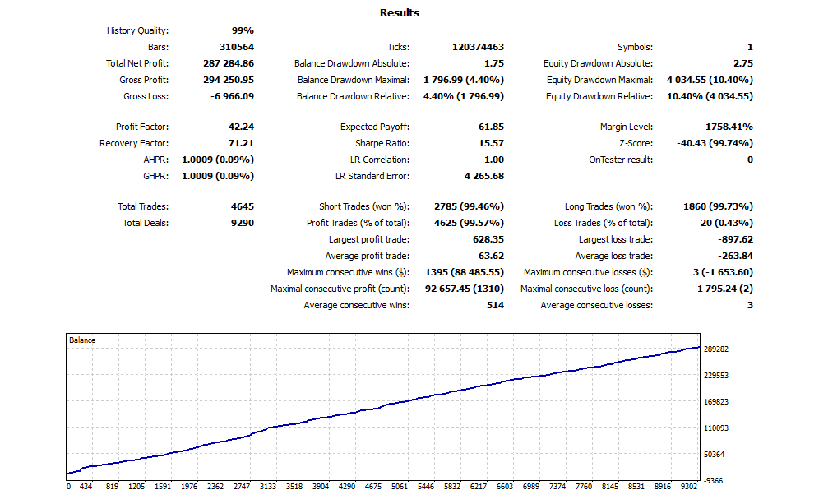Click the Results heading
Screen dimensions: 828x504
pos(400,12)
